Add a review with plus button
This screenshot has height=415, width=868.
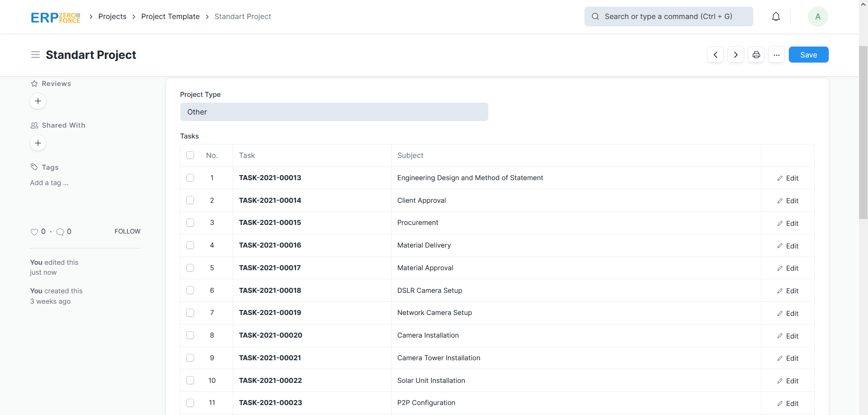point(38,101)
